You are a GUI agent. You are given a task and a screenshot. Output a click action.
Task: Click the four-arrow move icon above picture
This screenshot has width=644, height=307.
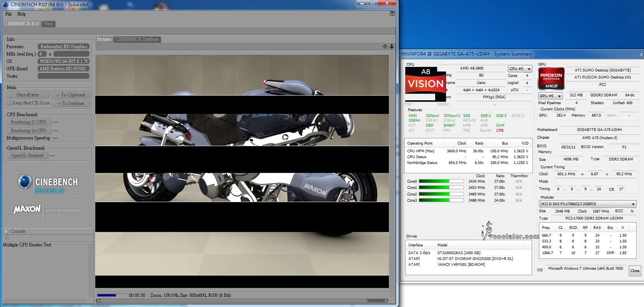385,46
